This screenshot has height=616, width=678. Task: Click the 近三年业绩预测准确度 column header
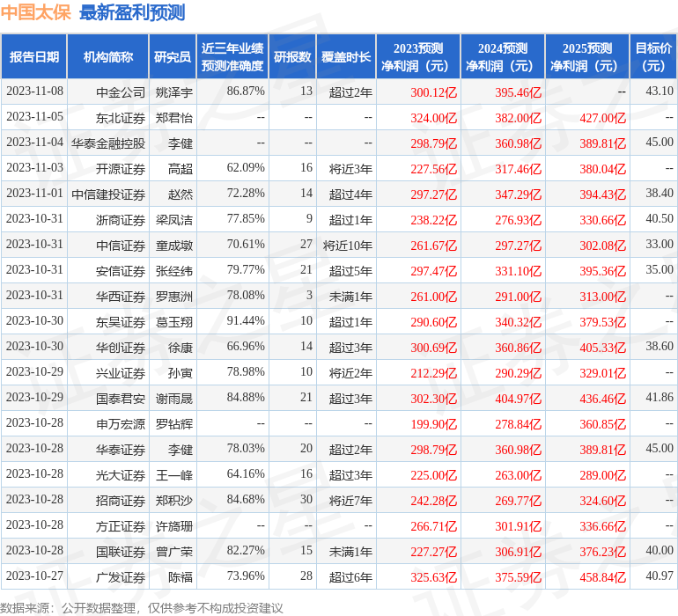point(232,57)
